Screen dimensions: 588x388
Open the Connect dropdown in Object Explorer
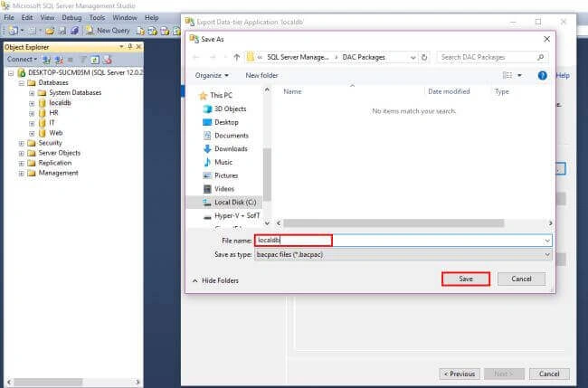pos(22,59)
